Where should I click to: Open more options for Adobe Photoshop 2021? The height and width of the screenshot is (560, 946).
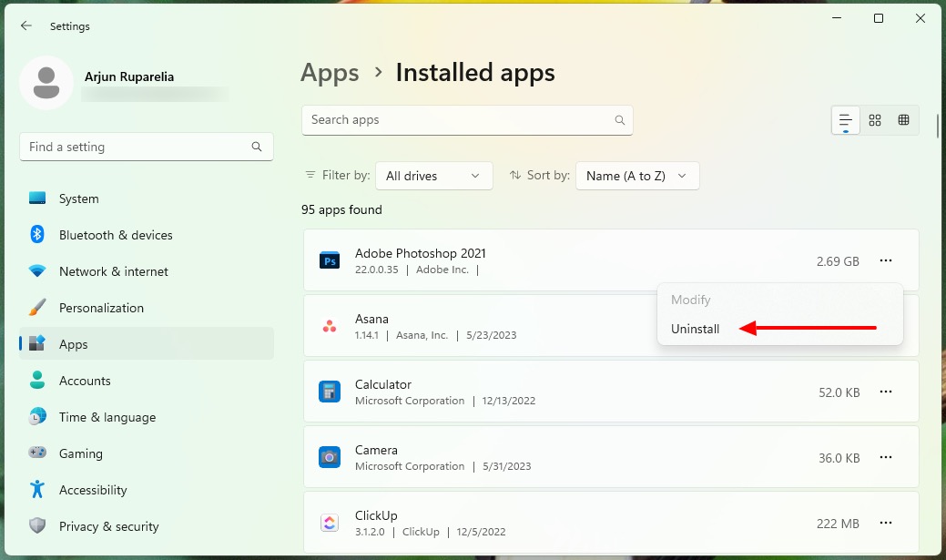[x=885, y=260]
